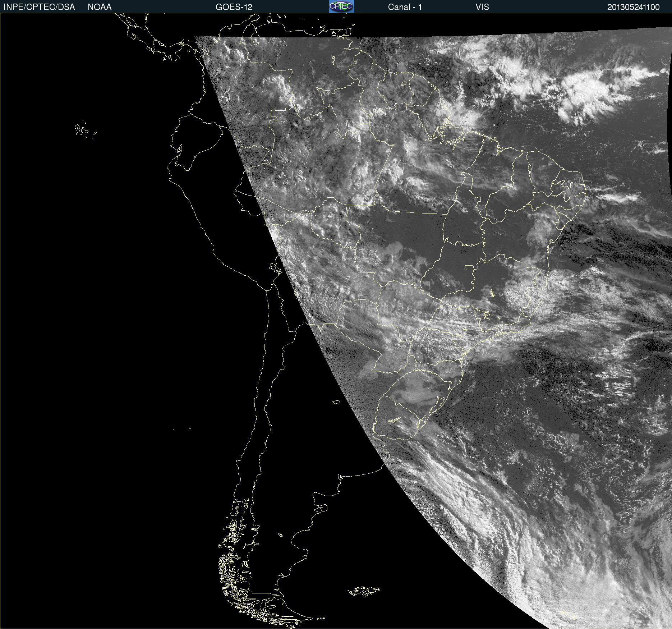672x629 pixels.
Task: Select the INPE/CPTEC/DSA header text
Action: pos(39,7)
